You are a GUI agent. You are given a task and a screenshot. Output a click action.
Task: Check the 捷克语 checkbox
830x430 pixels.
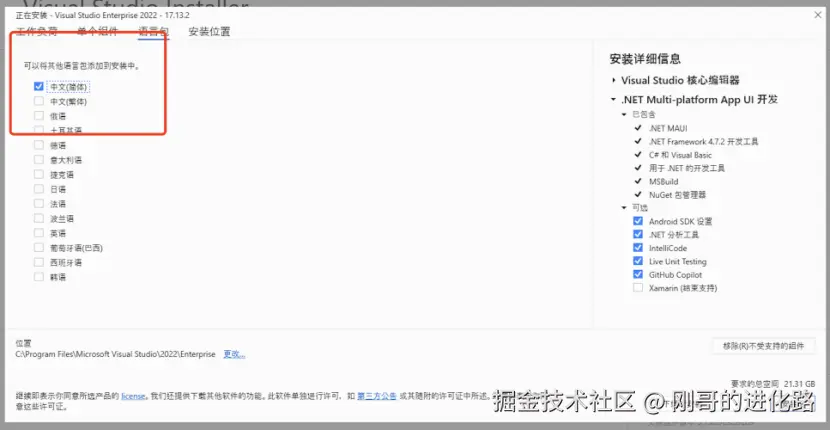click(39, 174)
